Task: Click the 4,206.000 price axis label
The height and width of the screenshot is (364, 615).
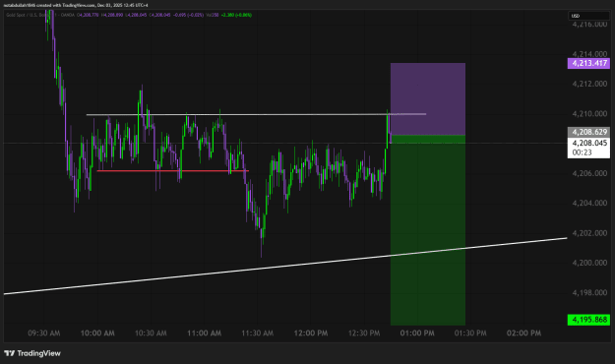Action: pyautogui.click(x=589, y=173)
